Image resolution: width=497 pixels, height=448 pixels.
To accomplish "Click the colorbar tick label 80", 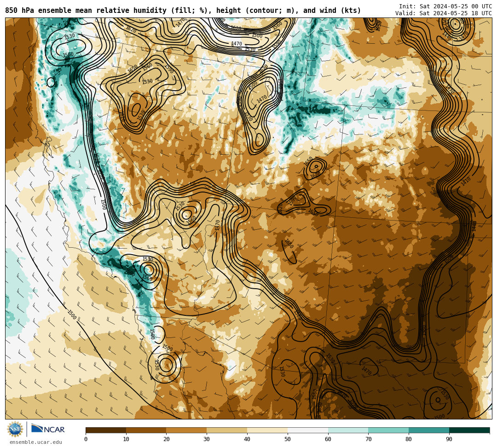I will point(409,439).
